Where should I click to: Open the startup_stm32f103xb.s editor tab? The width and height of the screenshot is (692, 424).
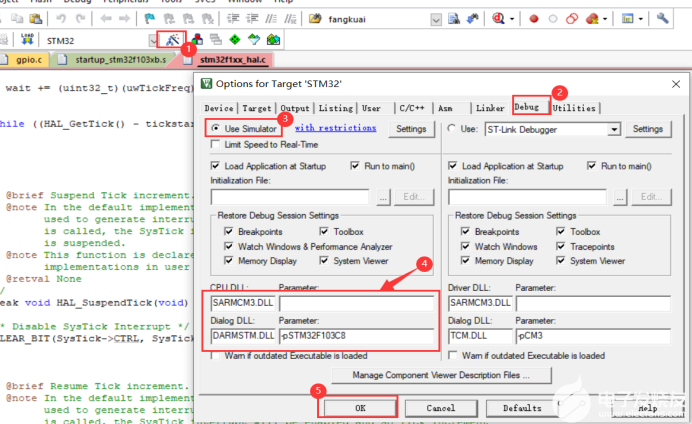click(x=120, y=60)
